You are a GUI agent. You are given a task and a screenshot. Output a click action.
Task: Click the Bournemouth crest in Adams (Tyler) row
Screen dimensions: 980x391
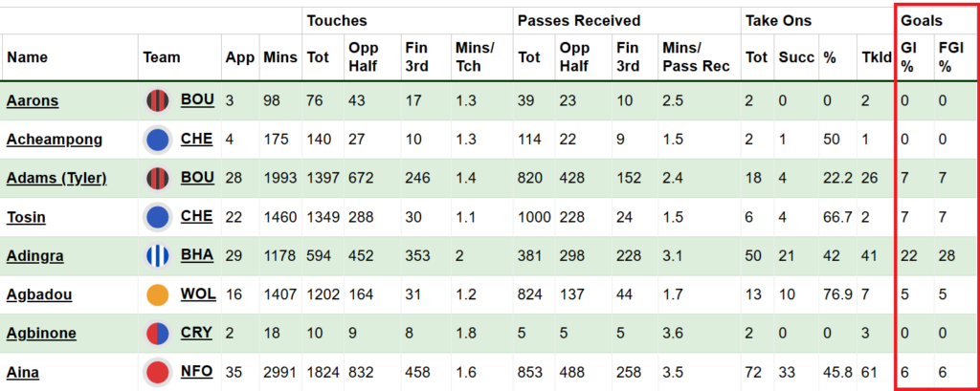tap(157, 179)
